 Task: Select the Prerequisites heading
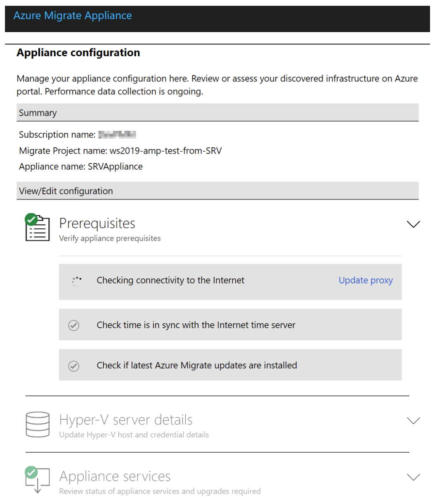pyautogui.click(x=97, y=223)
